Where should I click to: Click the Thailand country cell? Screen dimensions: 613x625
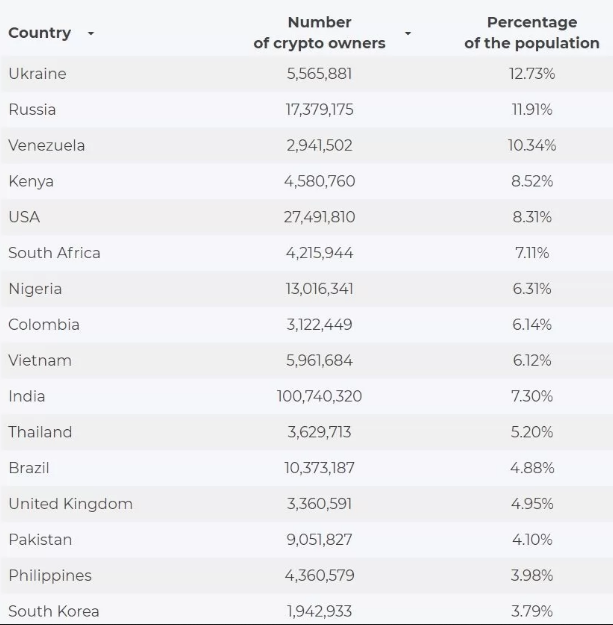tap(40, 432)
